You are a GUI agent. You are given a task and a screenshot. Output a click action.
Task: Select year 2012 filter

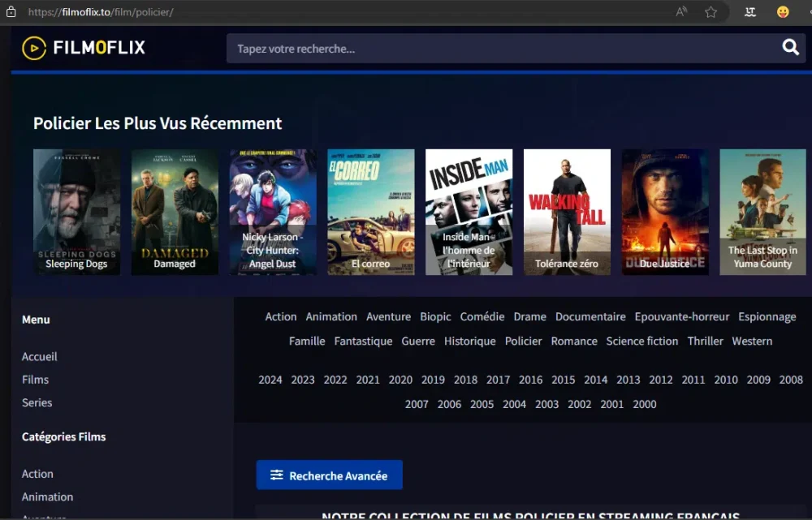[661, 380]
